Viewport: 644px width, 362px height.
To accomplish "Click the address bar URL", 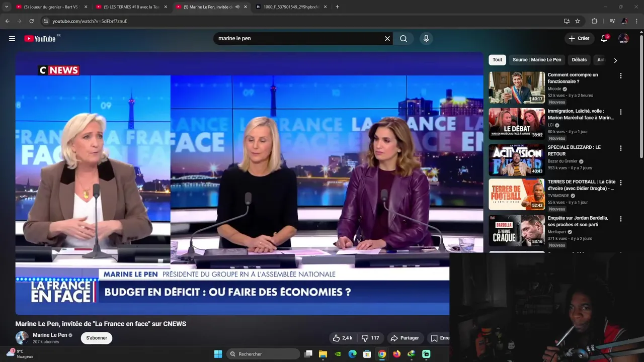I will coord(90,21).
